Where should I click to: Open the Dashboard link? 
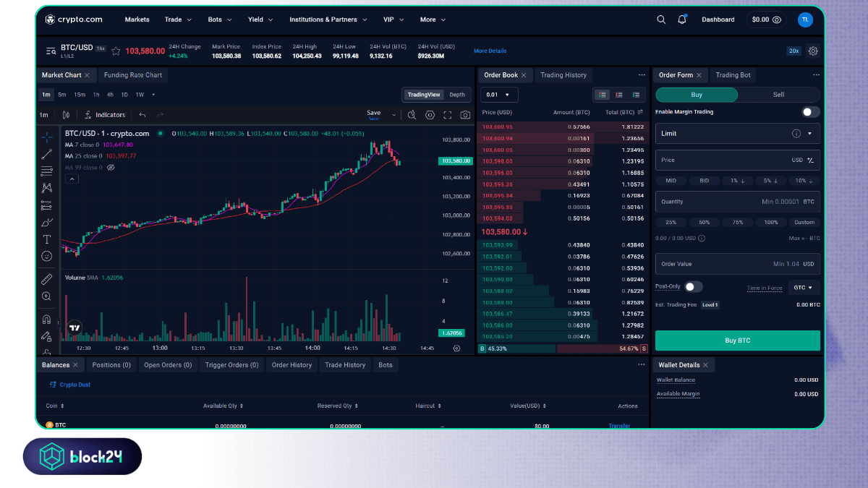point(718,20)
